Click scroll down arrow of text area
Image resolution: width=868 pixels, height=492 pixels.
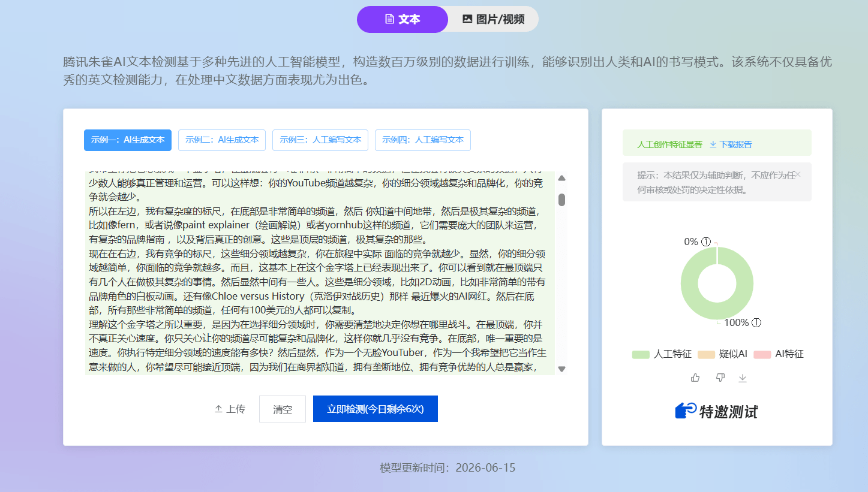(562, 369)
